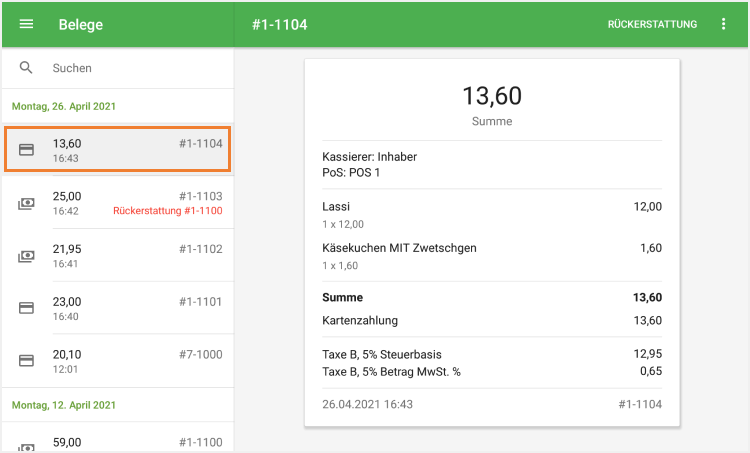Open the hamburger navigation menu

click(26, 24)
